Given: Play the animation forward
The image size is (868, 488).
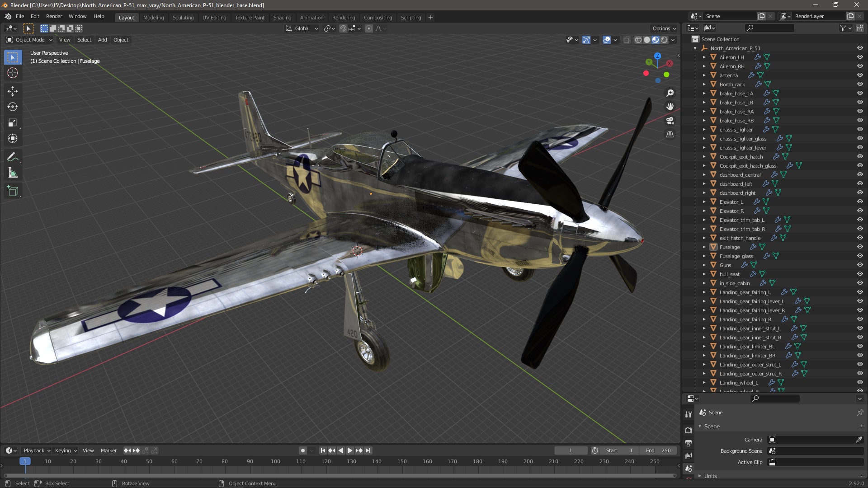Looking at the screenshot, I should click(x=350, y=450).
